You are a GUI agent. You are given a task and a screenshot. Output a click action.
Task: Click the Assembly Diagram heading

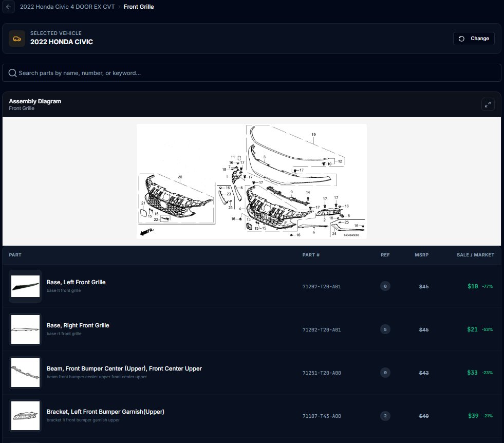click(35, 101)
